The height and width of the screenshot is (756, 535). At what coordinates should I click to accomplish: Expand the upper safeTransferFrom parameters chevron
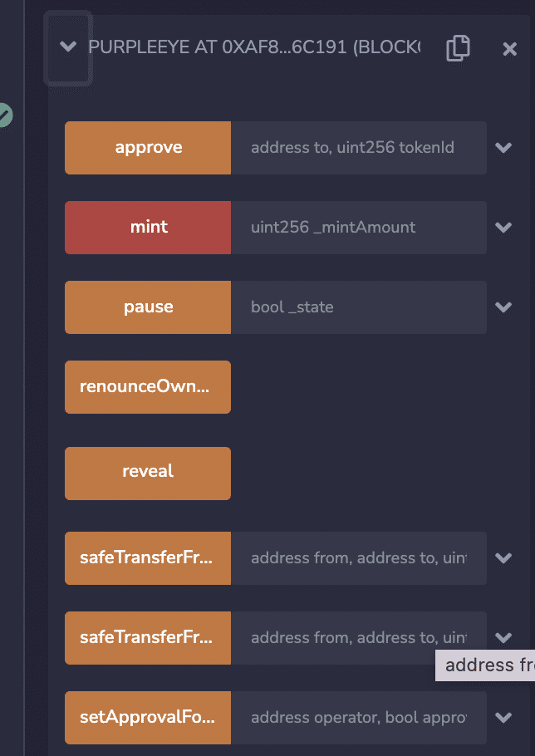[x=503, y=558]
